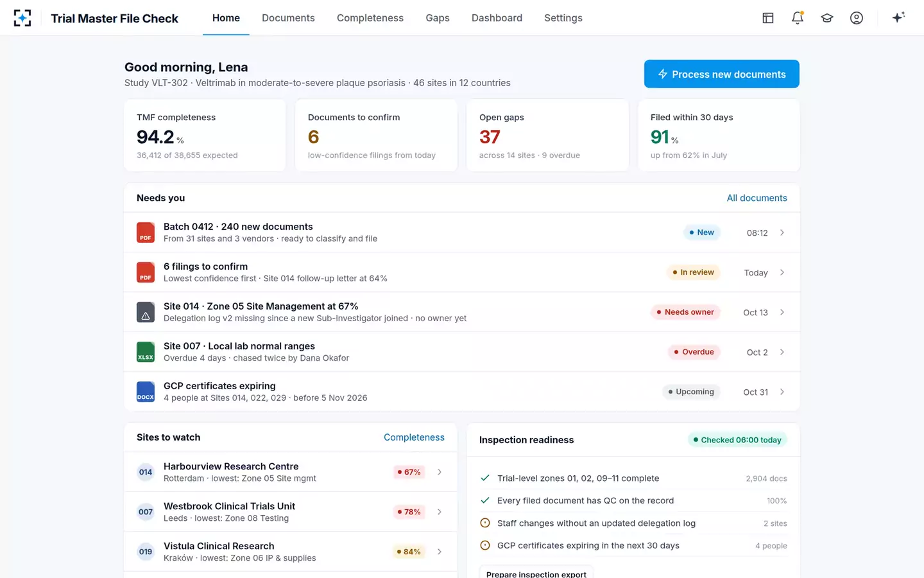Viewport: 924px width, 578px height.
Task: Click Process new documents button
Action: [x=722, y=74]
